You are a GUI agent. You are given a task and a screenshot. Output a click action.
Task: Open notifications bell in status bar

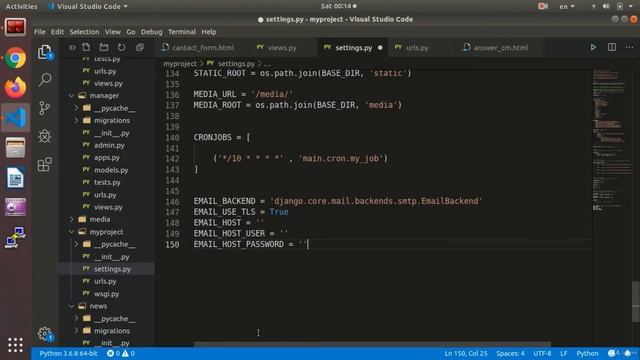[628, 353]
